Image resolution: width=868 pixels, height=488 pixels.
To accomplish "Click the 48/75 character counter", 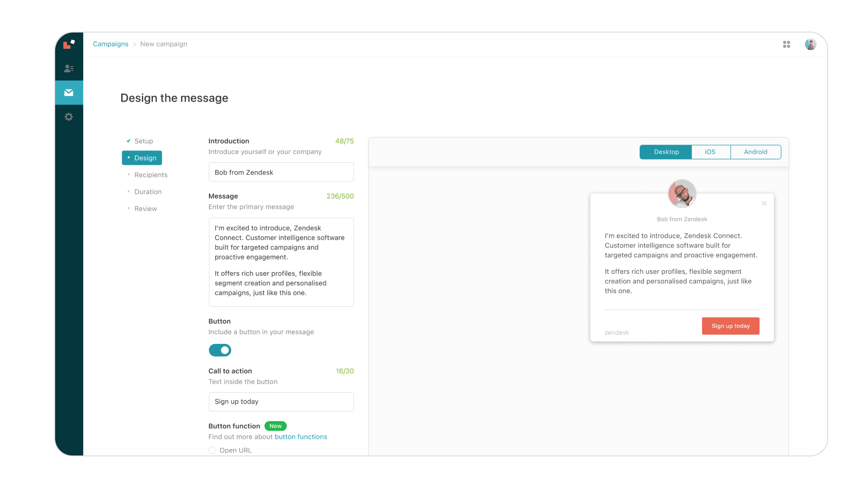I will (x=344, y=141).
